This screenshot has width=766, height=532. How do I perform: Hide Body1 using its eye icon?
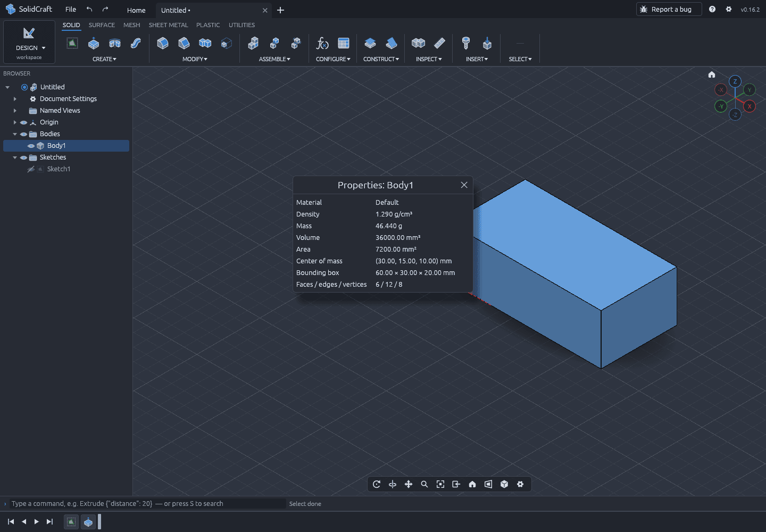[x=31, y=146]
